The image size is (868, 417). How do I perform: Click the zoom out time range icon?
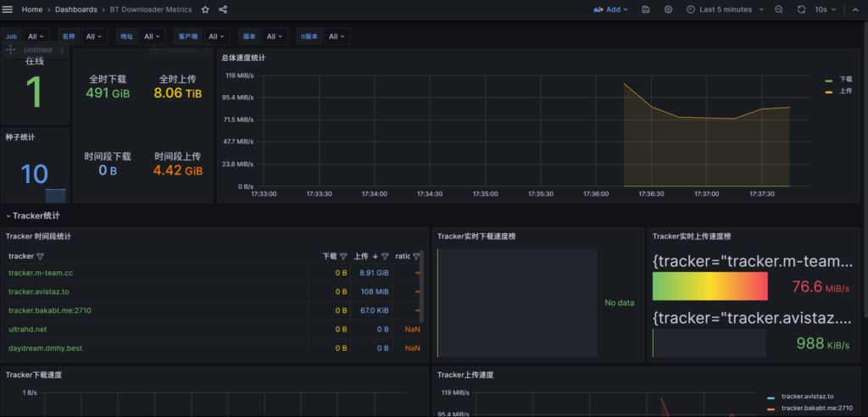coord(779,9)
